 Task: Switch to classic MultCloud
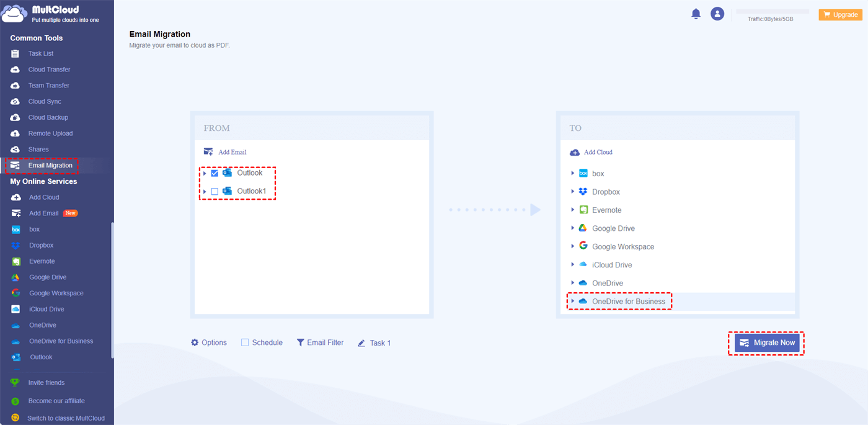(x=66, y=418)
